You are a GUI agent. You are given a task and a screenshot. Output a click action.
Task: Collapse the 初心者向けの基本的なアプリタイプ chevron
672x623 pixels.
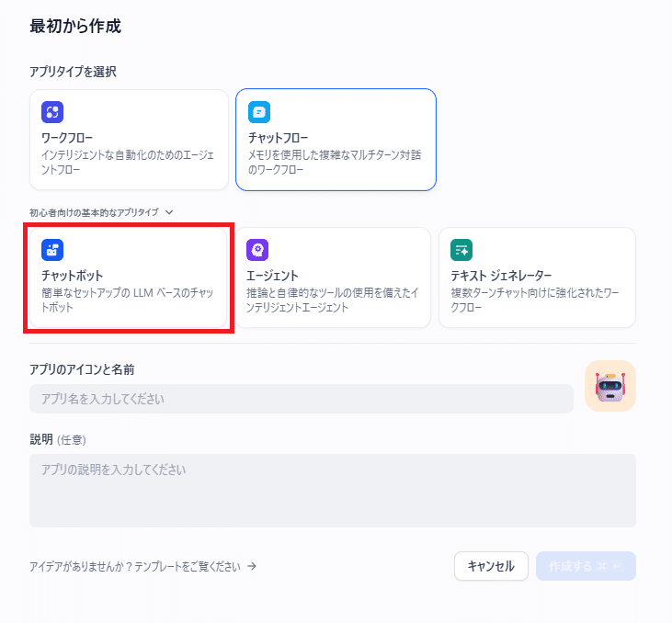[169, 212]
